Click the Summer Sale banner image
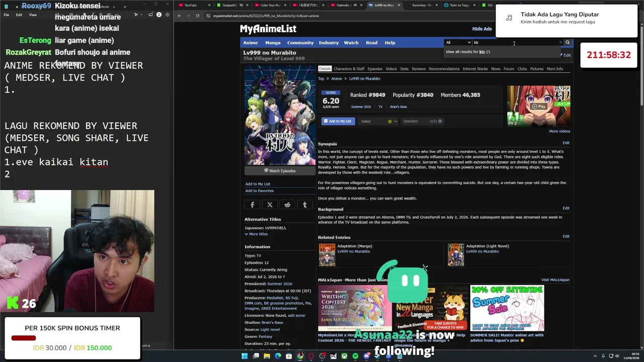644x362 pixels. point(507,308)
